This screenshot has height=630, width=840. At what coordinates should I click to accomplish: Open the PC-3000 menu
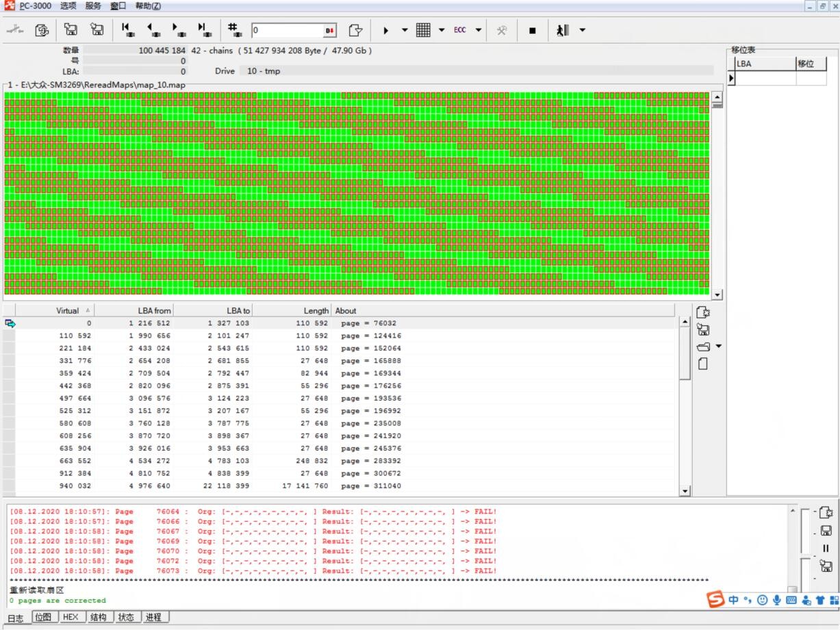click(x=35, y=5)
